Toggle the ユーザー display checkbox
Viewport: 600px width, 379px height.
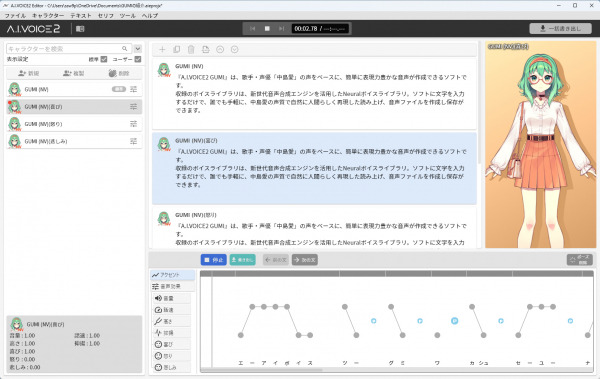[138, 59]
